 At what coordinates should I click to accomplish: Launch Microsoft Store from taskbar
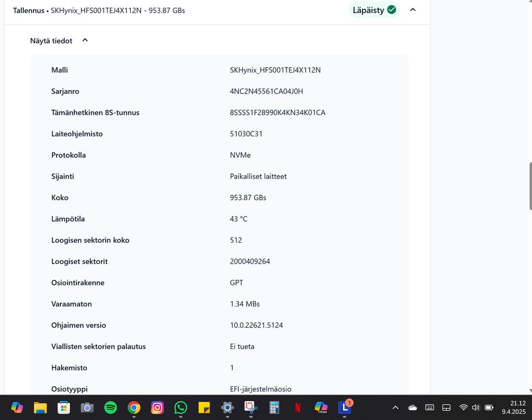[x=63, y=407]
